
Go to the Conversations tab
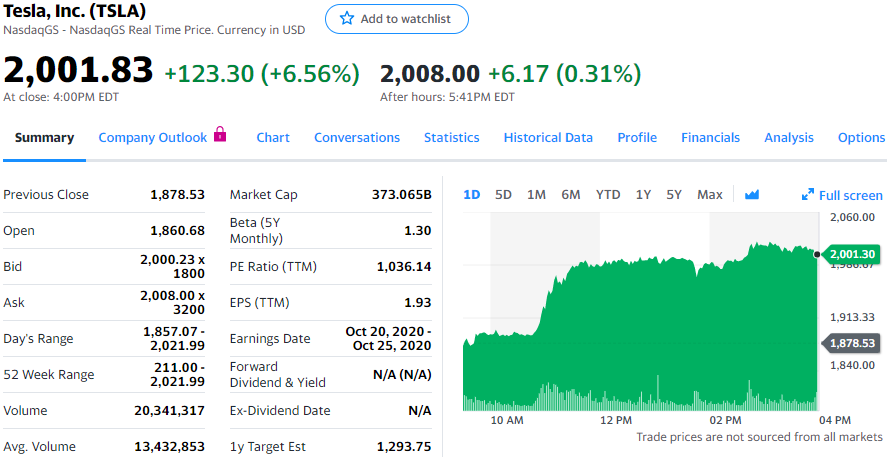[357, 138]
